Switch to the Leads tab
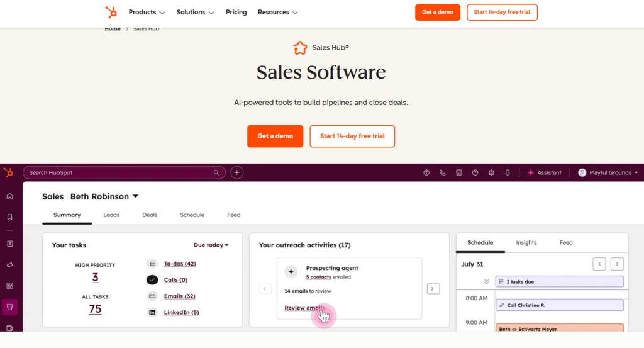This screenshot has height=348, width=644. tap(111, 215)
